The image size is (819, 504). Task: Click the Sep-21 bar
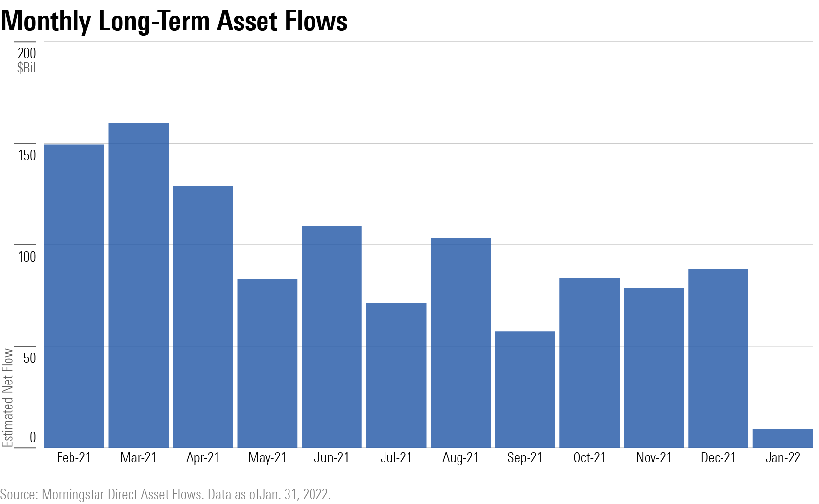(x=525, y=389)
